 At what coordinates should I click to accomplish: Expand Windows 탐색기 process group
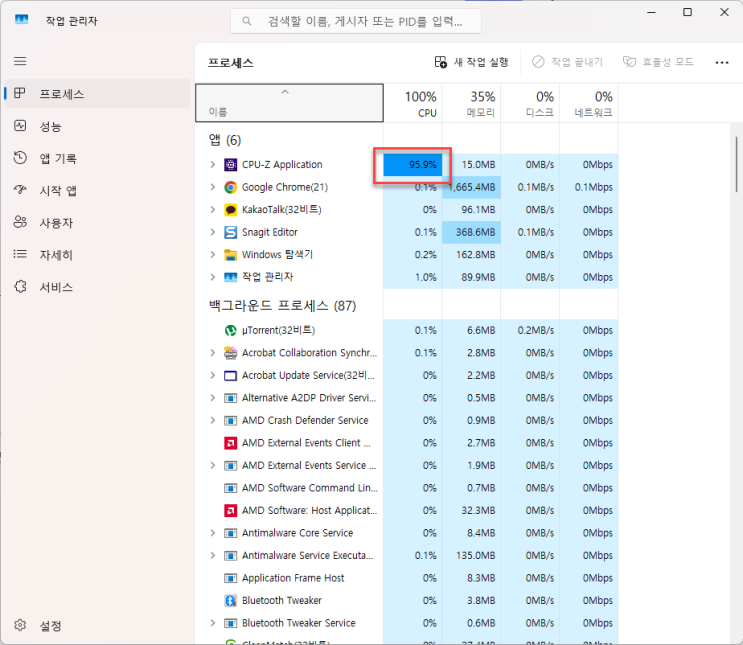(213, 254)
